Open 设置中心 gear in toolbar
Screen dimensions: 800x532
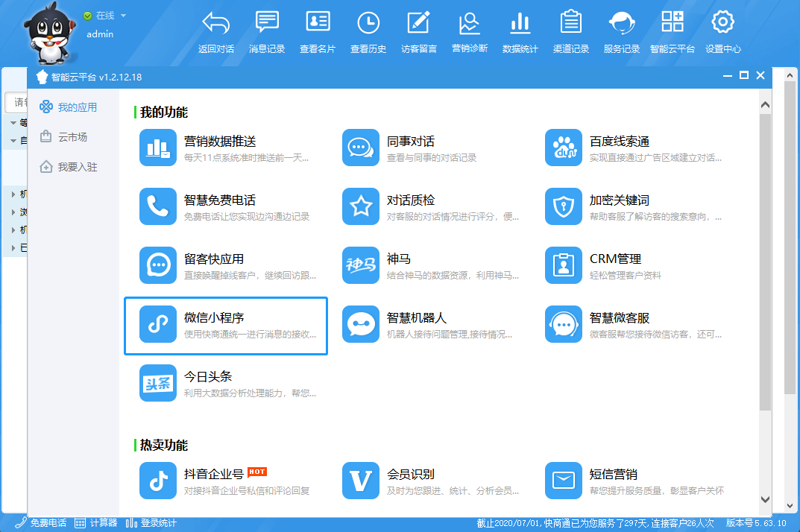click(722, 33)
